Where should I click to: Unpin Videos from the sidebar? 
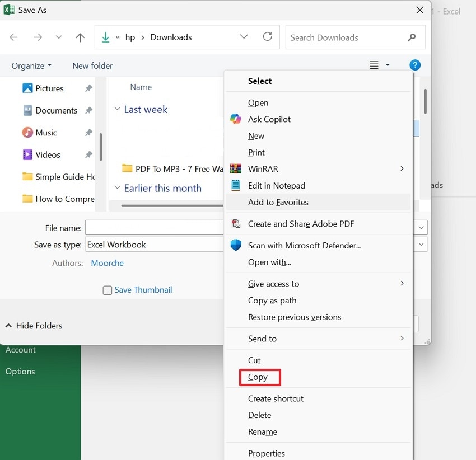[88, 154]
